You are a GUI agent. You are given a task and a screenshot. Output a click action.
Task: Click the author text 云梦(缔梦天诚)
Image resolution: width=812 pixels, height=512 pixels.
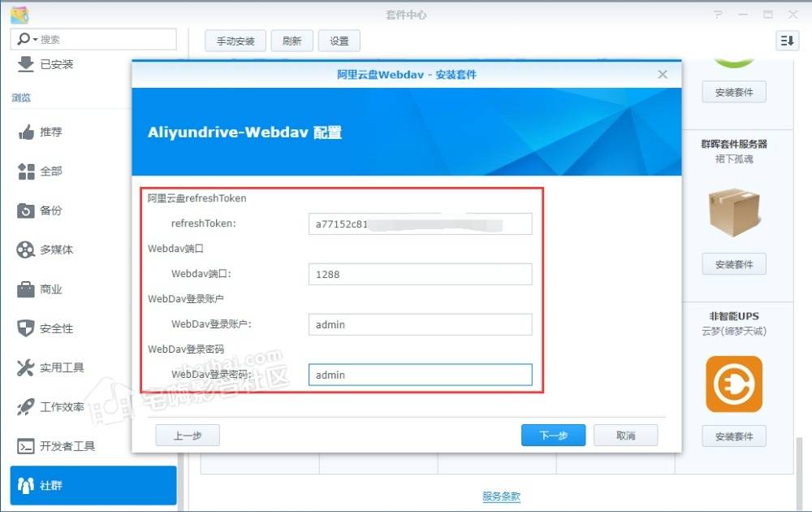click(x=734, y=331)
